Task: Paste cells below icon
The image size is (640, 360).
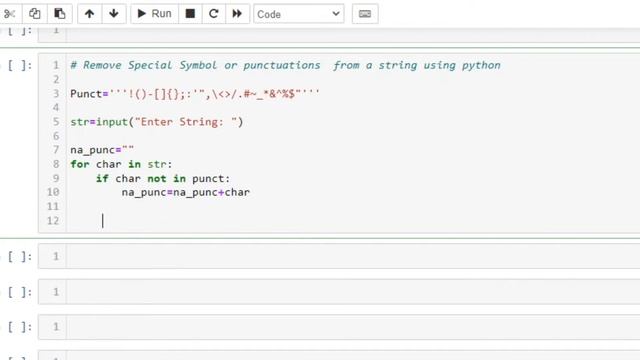Action: pos(60,14)
